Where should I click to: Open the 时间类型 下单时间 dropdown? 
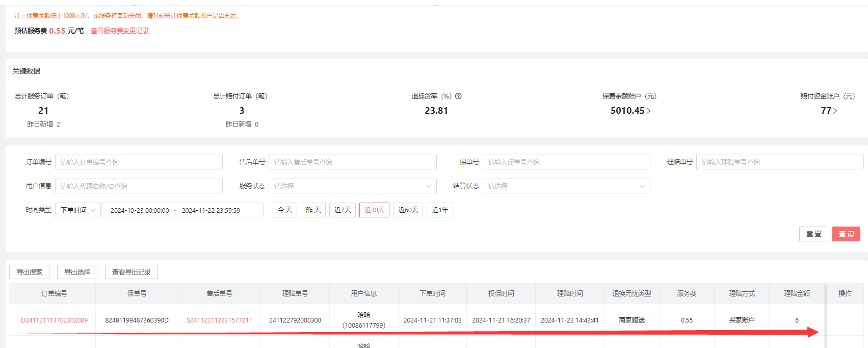point(77,210)
